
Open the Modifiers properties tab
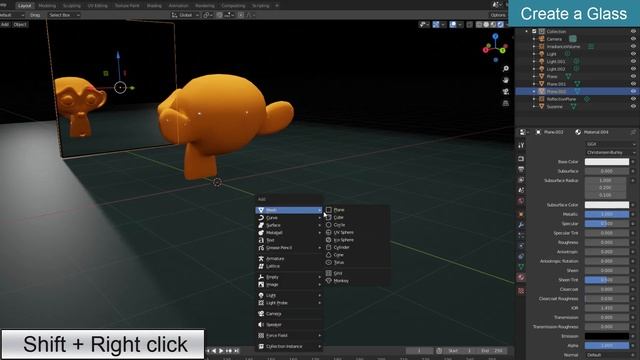(521, 225)
